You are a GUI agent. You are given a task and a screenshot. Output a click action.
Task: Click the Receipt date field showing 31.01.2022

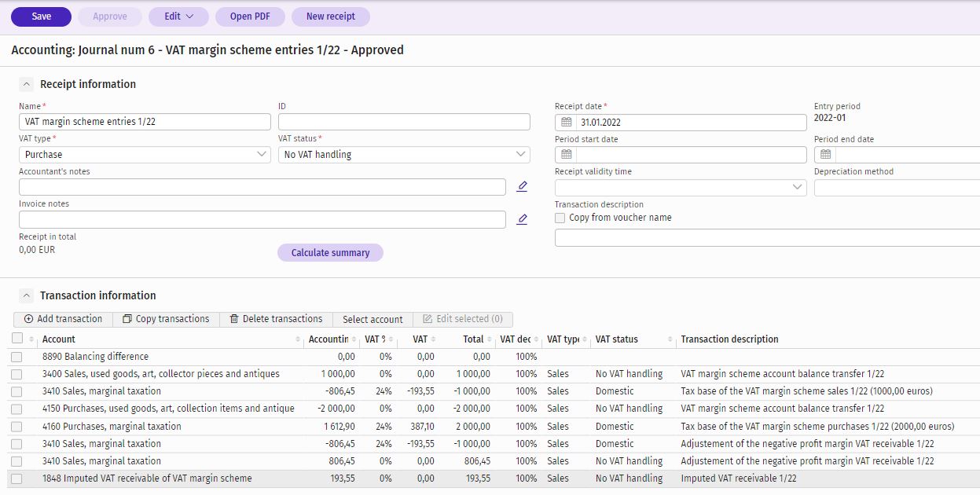(692, 123)
